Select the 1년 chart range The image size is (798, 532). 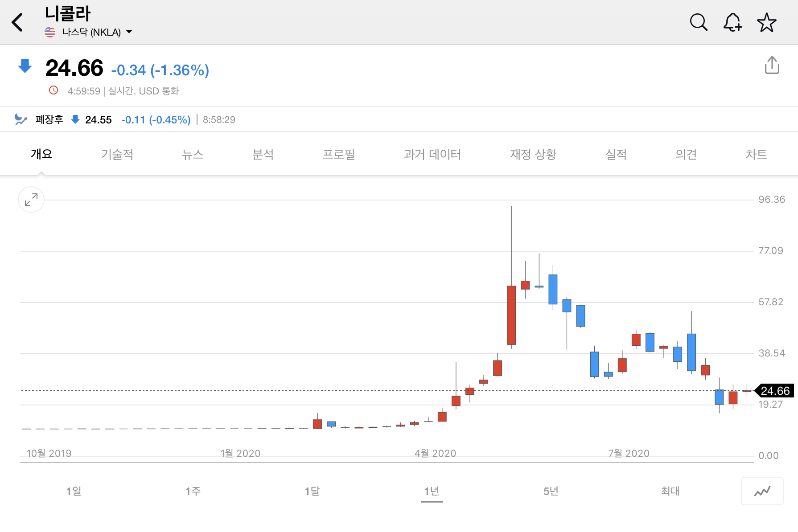click(432, 491)
